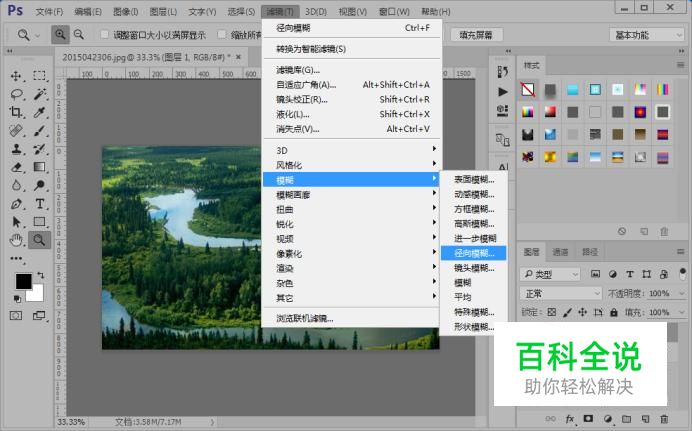Select the Healing Brush tool

coord(16,131)
